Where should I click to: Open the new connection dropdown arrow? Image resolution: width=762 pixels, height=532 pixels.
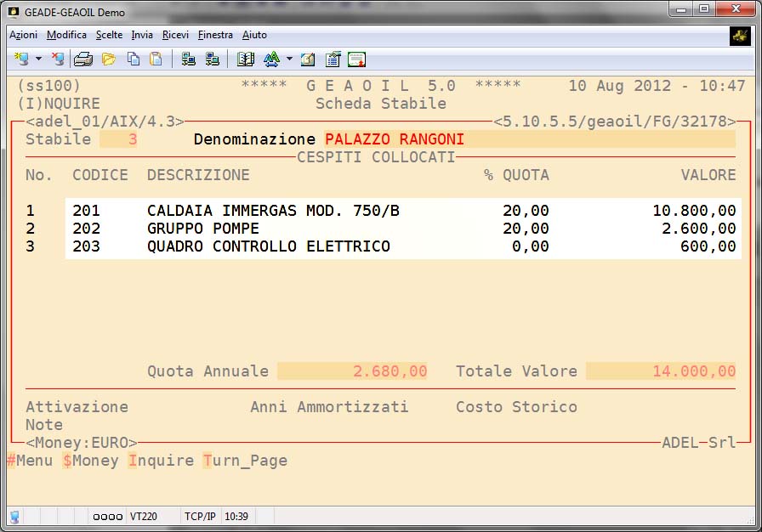point(38,59)
